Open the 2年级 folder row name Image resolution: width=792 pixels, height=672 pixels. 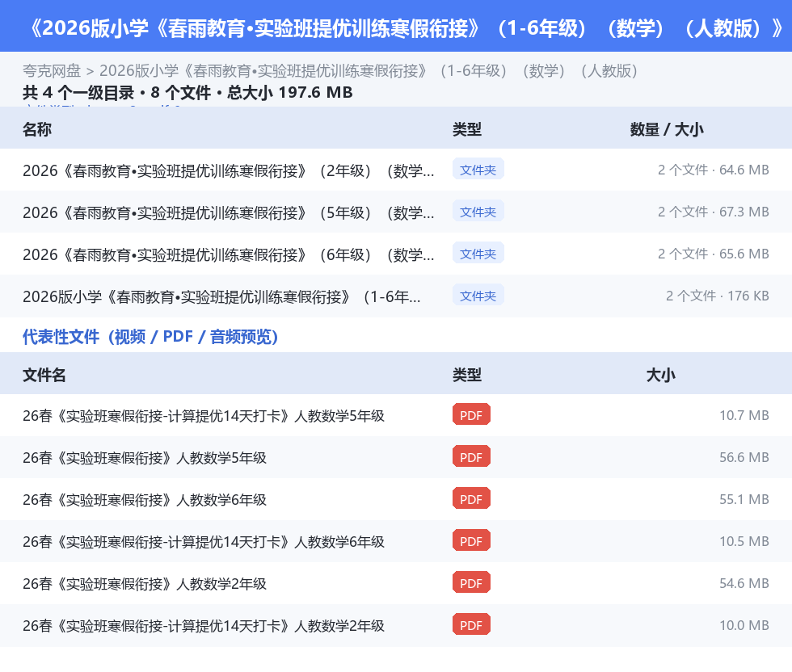tap(228, 170)
